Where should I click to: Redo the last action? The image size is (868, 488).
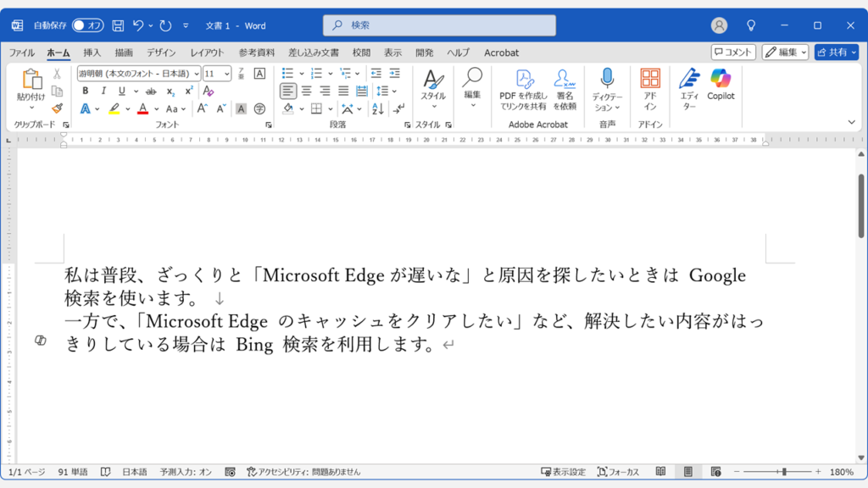click(165, 25)
